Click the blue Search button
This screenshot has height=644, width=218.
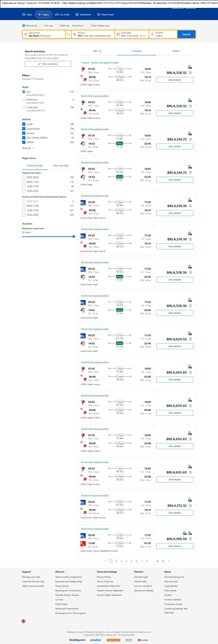pyautogui.click(x=186, y=34)
